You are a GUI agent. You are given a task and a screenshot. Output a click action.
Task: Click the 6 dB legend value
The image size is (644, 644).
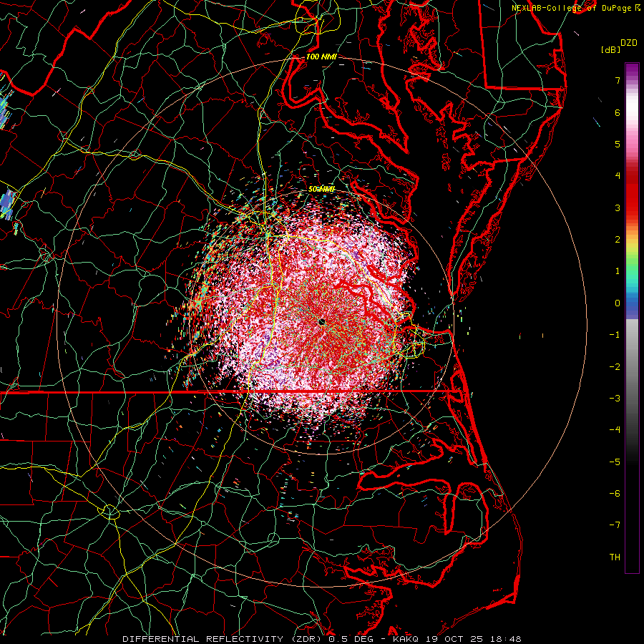click(618, 112)
